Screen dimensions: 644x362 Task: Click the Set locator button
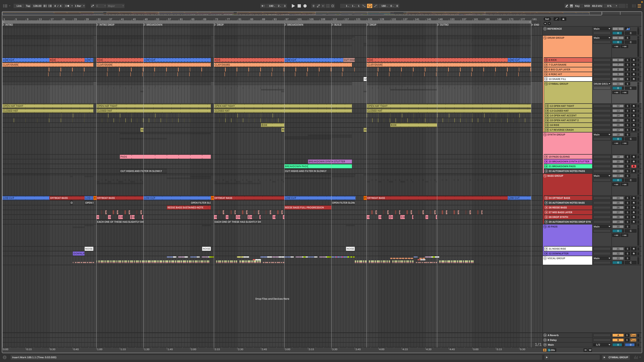tap(547, 19)
